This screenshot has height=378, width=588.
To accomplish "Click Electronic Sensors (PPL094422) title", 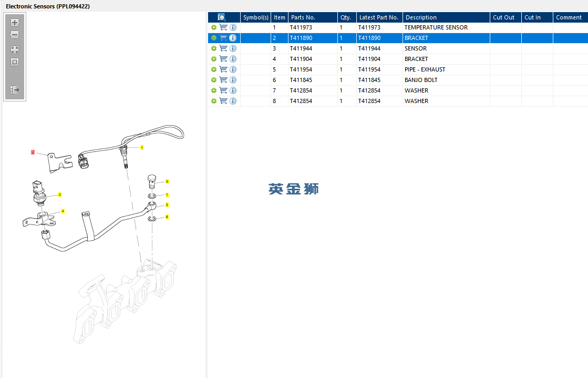I will tap(48, 6).
